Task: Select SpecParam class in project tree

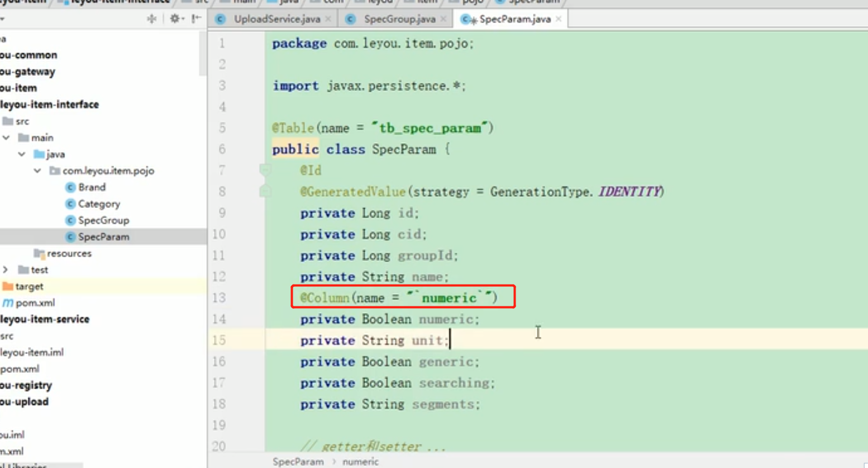Action: (103, 237)
